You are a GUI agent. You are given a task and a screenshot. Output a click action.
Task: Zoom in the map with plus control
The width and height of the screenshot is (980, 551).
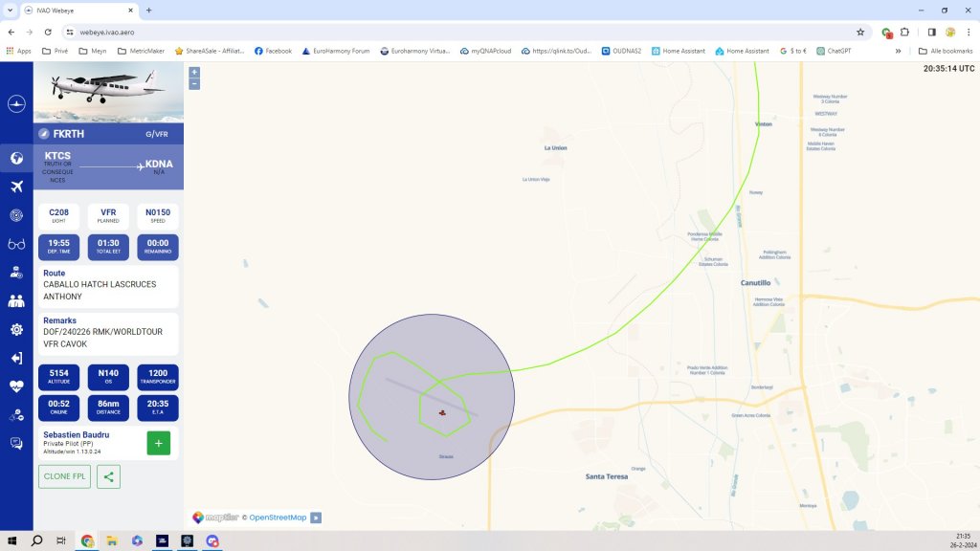[x=194, y=72]
